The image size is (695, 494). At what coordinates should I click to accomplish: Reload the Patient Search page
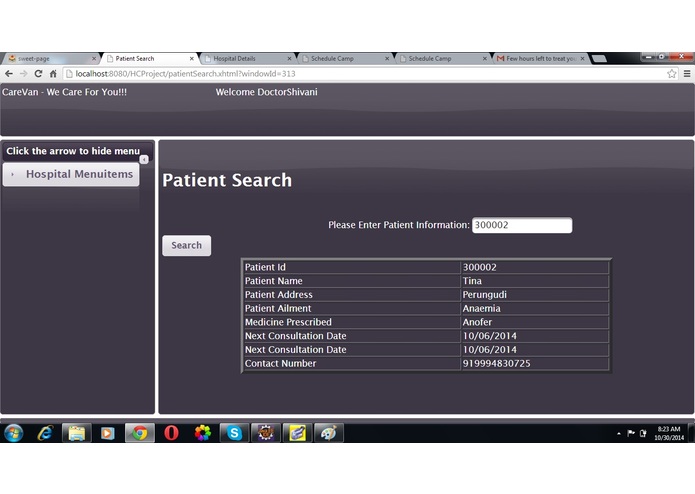pyautogui.click(x=39, y=74)
